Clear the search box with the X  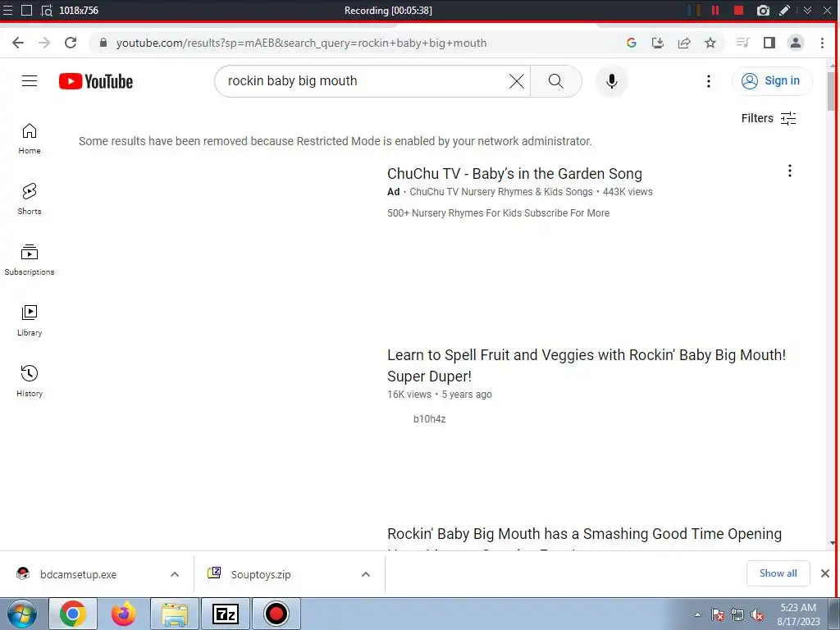[x=517, y=81]
